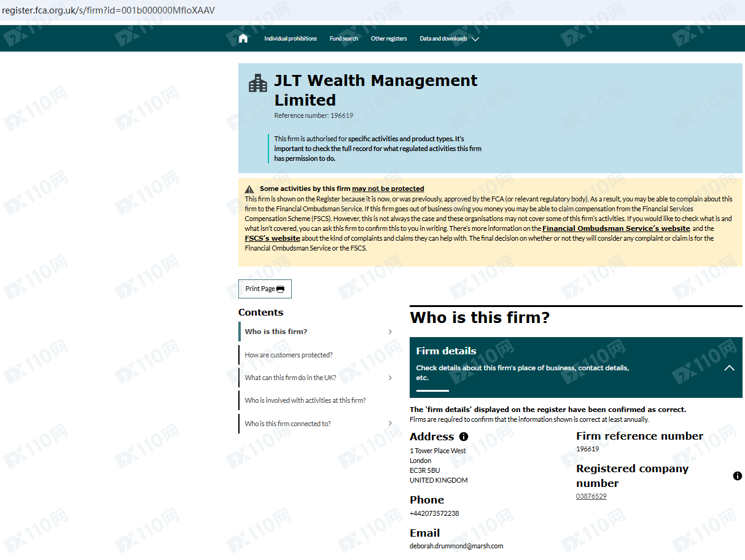This screenshot has height=560, width=745.
Task: Open Financial Ombudsman Service's website link
Action: pos(615,228)
